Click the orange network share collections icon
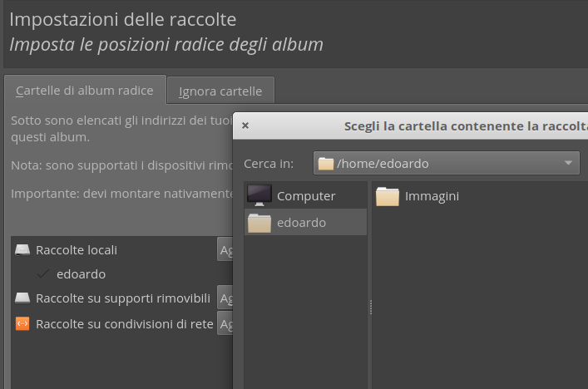The height and width of the screenshot is (389, 588). [x=22, y=324]
